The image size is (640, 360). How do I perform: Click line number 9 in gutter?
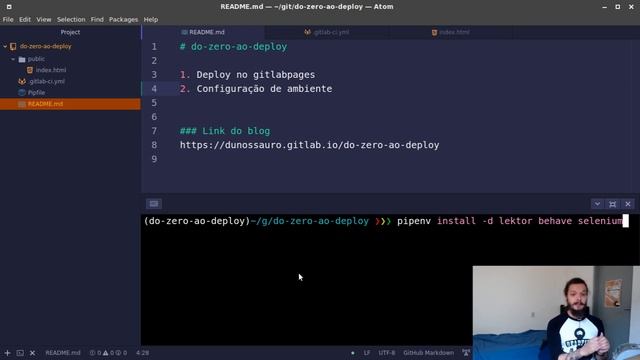point(154,159)
